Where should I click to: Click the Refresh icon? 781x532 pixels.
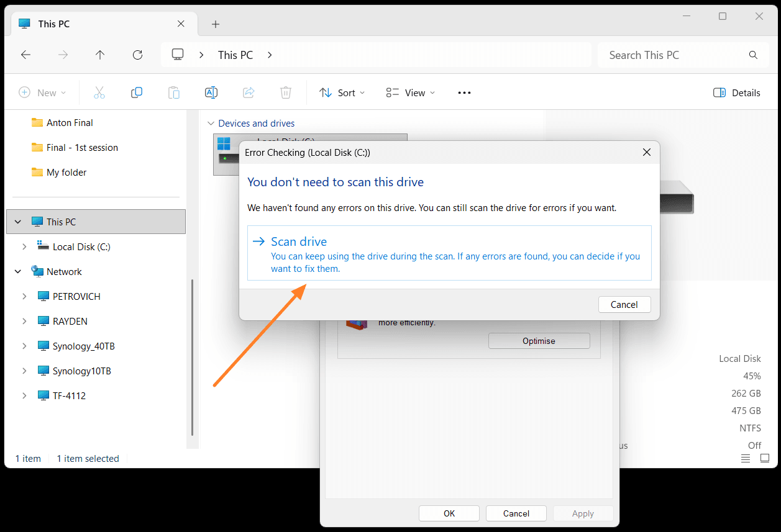point(138,55)
